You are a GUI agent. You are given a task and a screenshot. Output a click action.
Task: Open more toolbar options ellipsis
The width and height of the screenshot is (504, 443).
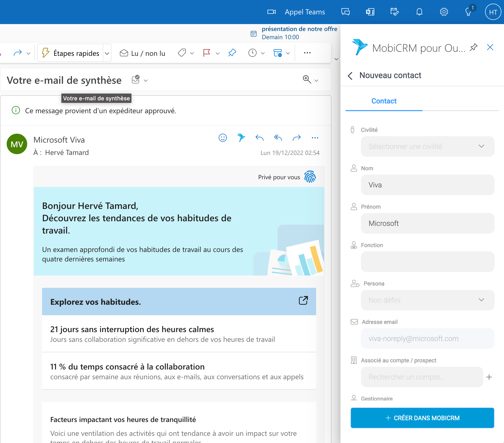tap(307, 53)
